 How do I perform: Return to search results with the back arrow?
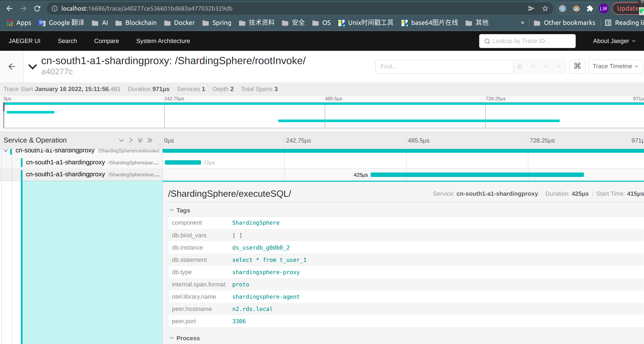[12, 66]
